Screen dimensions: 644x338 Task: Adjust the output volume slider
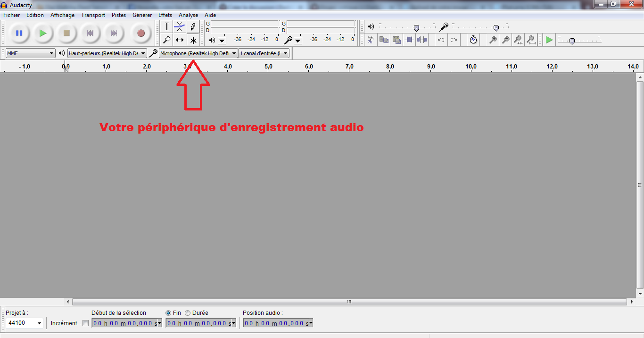(x=417, y=27)
